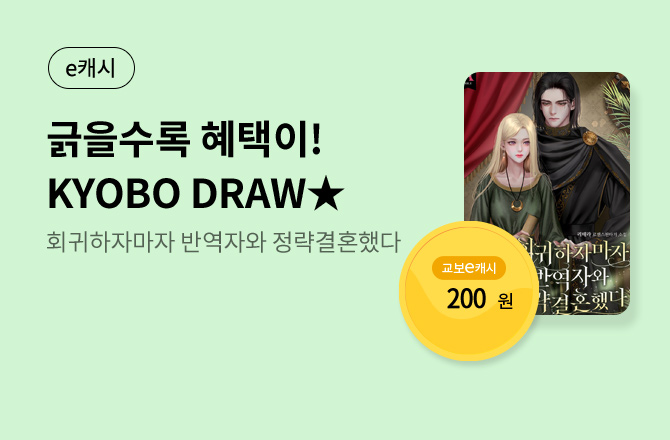Open subtitle 회귀하자마자 반역자와 정략결혼했다
670x440 pixels.
click(x=223, y=242)
